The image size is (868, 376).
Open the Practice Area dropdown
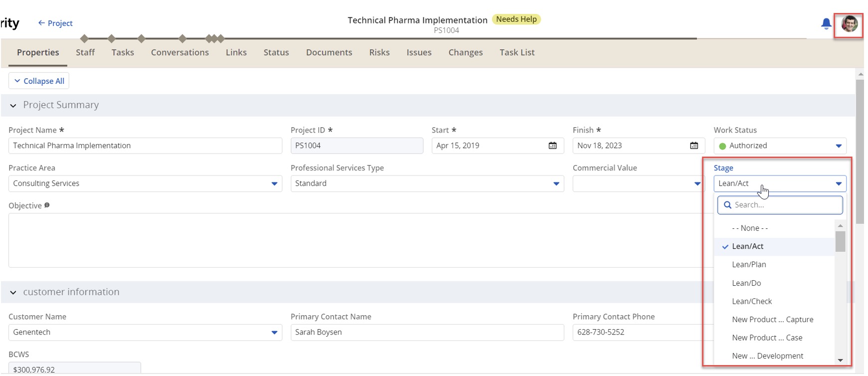[145, 184]
